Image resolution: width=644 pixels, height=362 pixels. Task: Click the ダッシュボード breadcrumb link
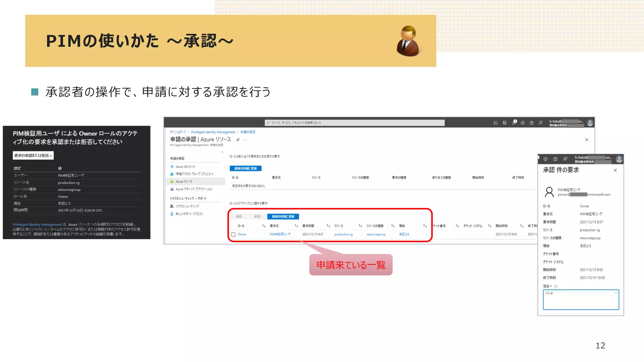tap(178, 132)
